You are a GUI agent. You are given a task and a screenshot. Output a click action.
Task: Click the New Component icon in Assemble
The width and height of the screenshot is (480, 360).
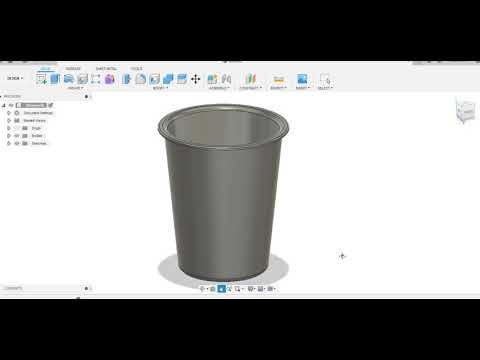coord(212,79)
